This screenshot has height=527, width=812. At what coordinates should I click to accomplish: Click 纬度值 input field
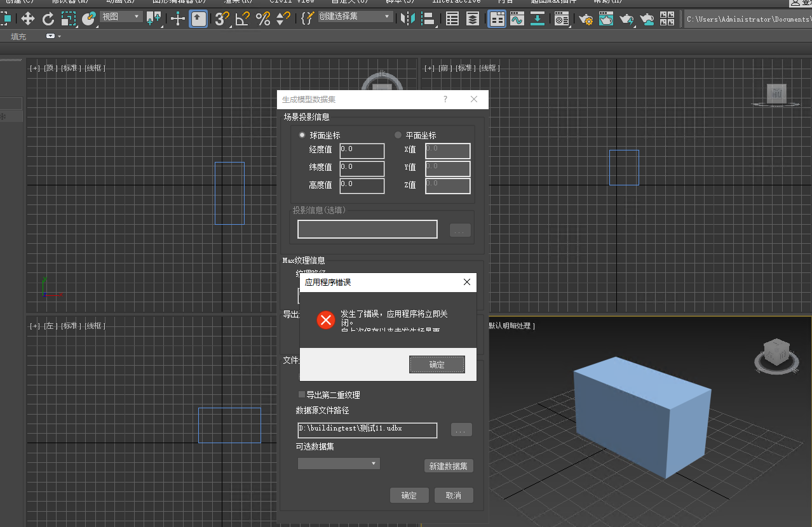click(362, 168)
